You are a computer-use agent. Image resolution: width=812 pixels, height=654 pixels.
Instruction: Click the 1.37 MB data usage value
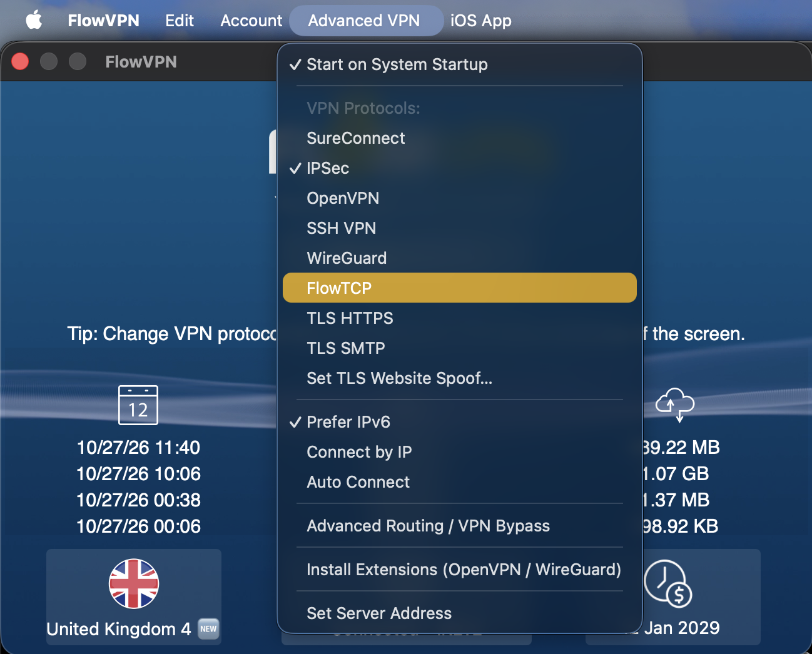tap(677, 500)
